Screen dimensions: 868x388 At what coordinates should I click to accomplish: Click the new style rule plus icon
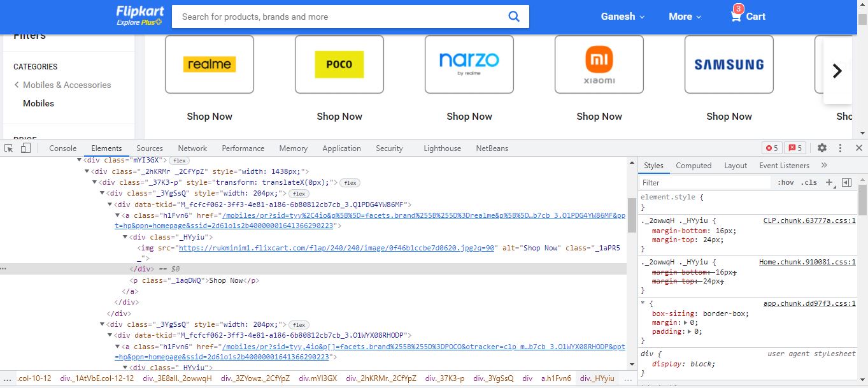point(829,182)
